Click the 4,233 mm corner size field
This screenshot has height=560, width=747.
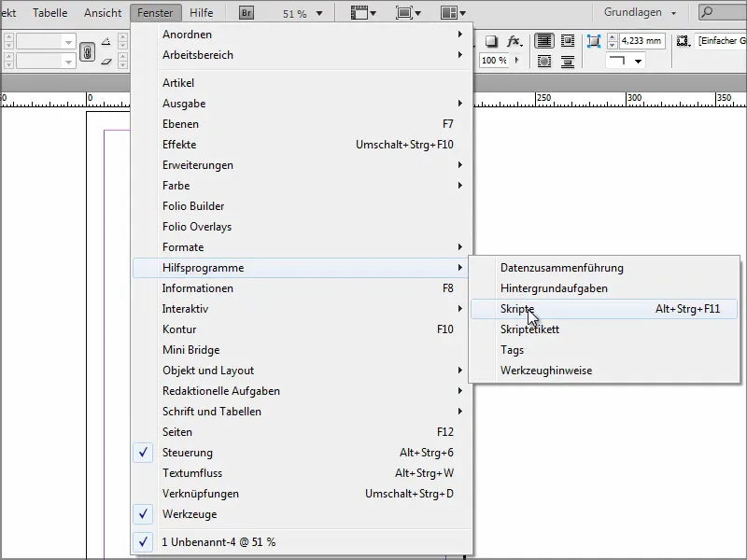[x=641, y=41]
